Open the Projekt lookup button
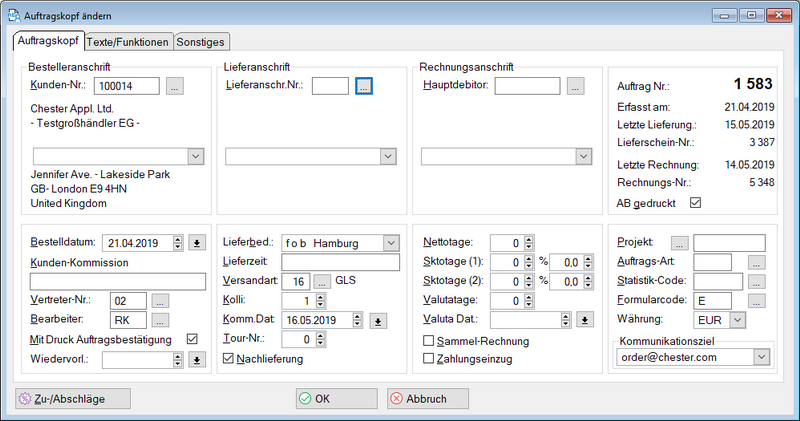800x421 pixels. [x=680, y=242]
